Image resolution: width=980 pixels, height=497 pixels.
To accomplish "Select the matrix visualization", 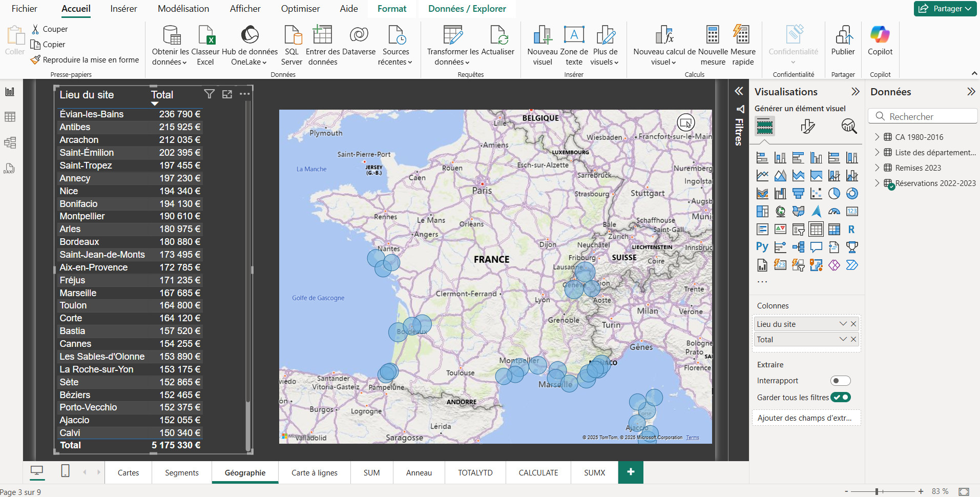I will [x=834, y=230].
